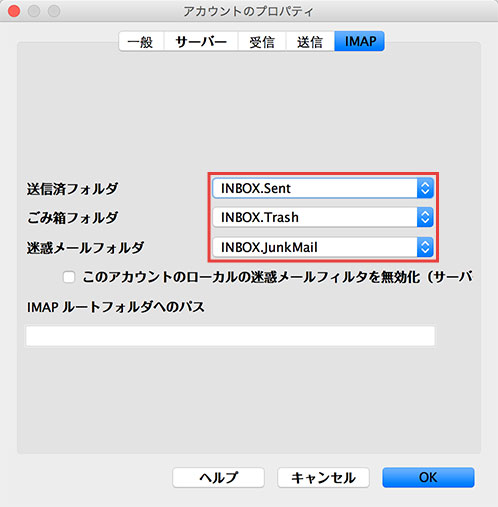The image size is (498, 507).
Task: Confirm with the OK button
Action: click(x=428, y=478)
